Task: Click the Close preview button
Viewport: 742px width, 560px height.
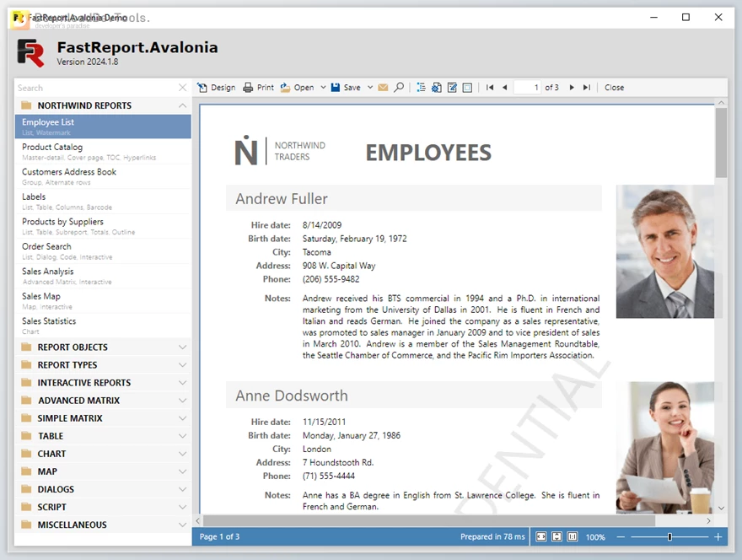Action: 614,88
